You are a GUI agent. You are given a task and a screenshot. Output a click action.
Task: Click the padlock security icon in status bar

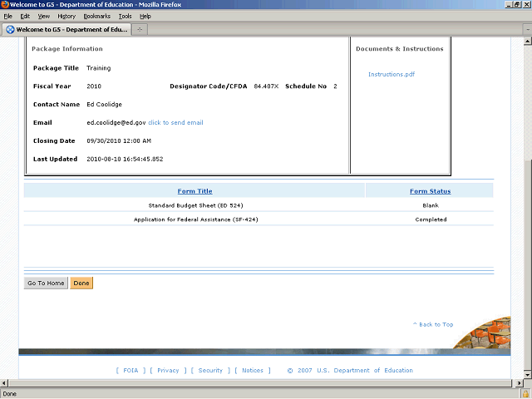(x=526, y=394)
